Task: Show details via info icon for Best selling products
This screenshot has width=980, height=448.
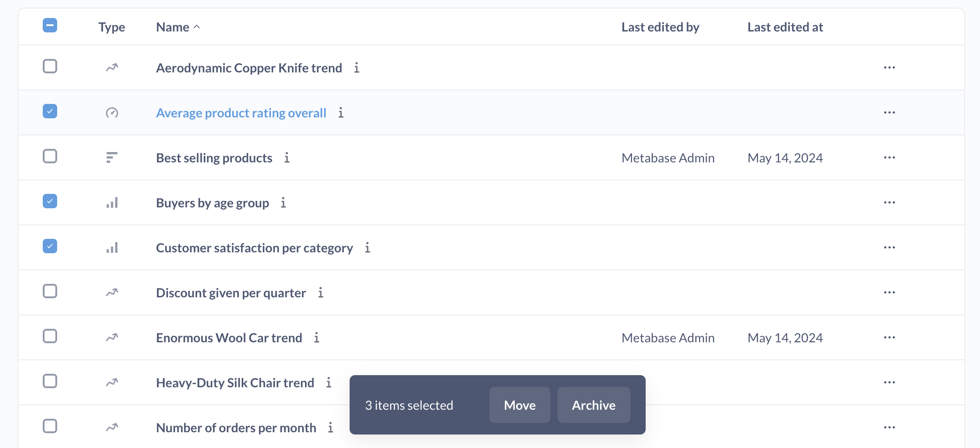Action: (x=287, y=158)
